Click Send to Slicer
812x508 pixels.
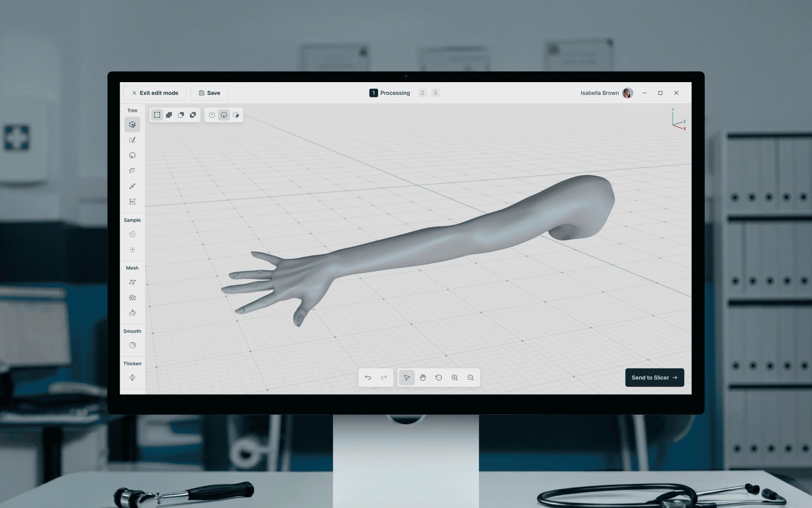click(654, 378)
